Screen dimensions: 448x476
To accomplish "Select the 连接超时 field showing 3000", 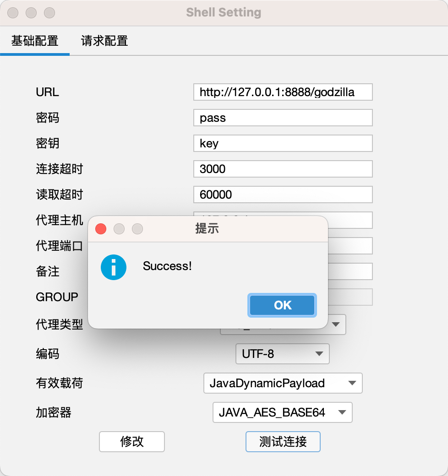I will point(283,169).
